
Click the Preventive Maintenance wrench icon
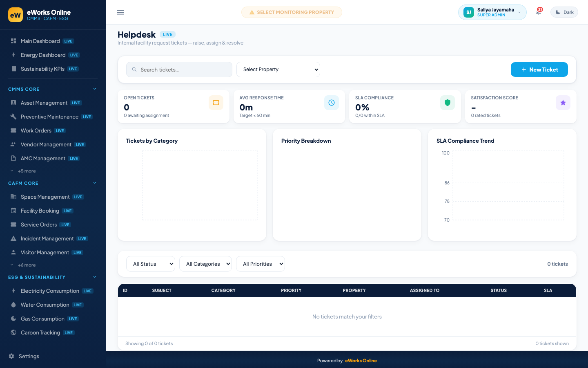13,117
